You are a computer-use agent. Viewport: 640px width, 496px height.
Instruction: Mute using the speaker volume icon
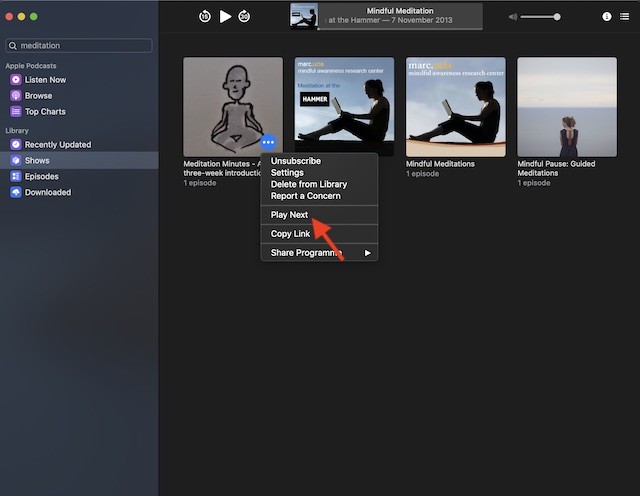[513, 17]
